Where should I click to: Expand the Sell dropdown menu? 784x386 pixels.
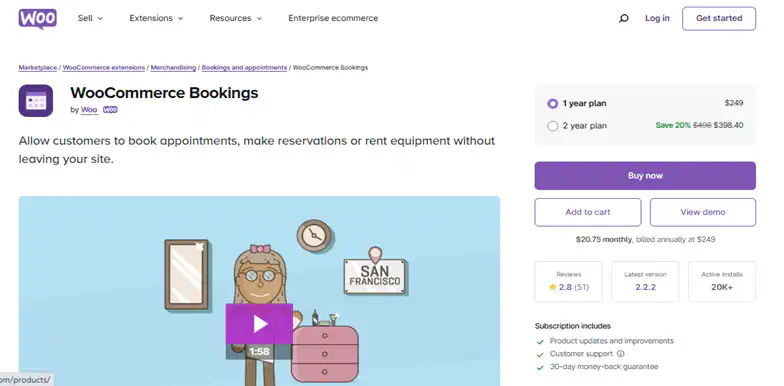[90, 18]
